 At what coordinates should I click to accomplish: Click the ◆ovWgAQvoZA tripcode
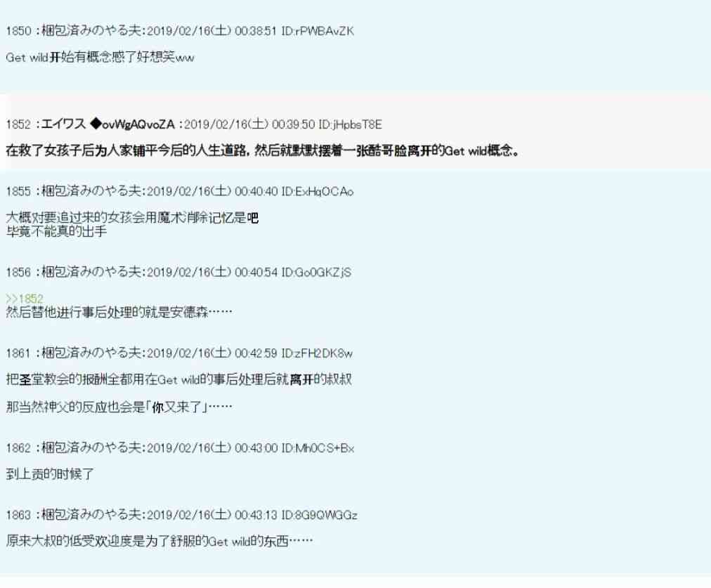pyautogui.click(x=132, y=124)
